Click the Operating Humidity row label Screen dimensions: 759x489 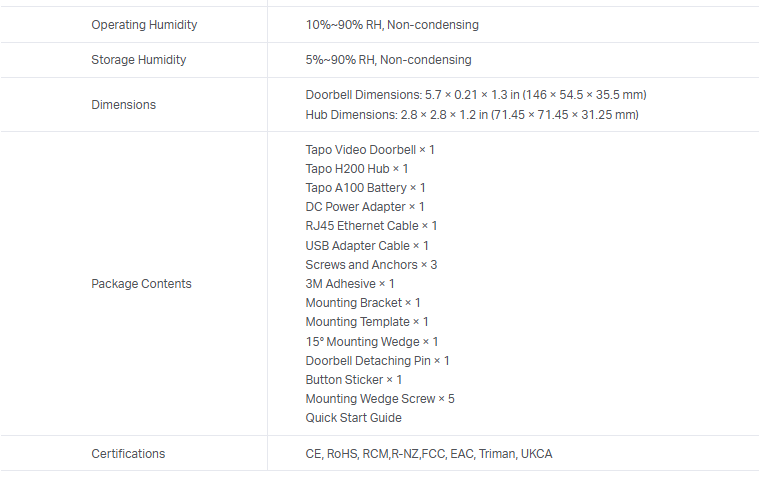click(144, 25)
